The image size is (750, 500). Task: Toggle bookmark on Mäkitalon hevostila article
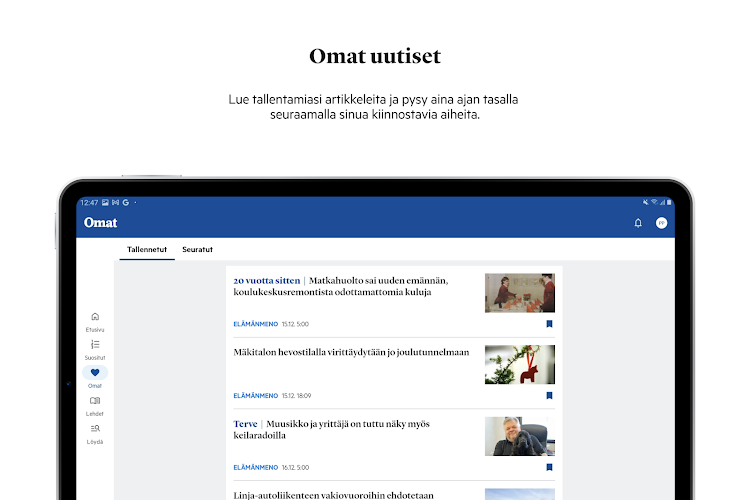coord(549,396)
